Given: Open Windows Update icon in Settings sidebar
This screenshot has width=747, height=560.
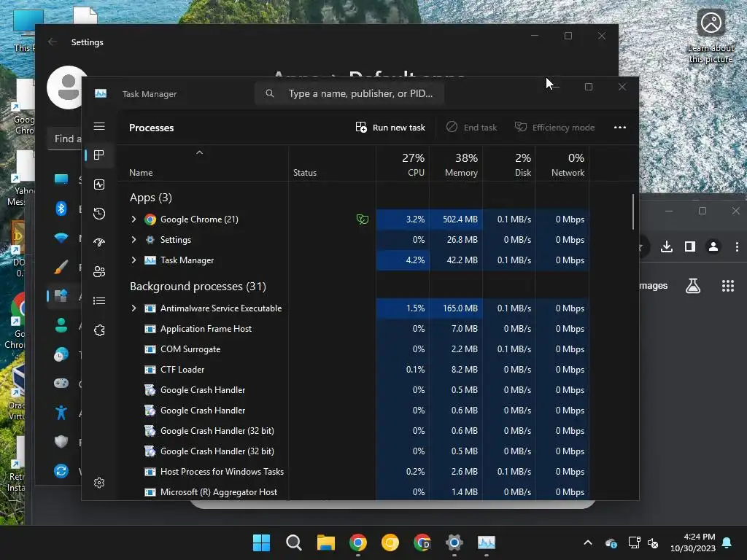Looking at the screenshot, I should pyautogui.click(x=61, y=471).
